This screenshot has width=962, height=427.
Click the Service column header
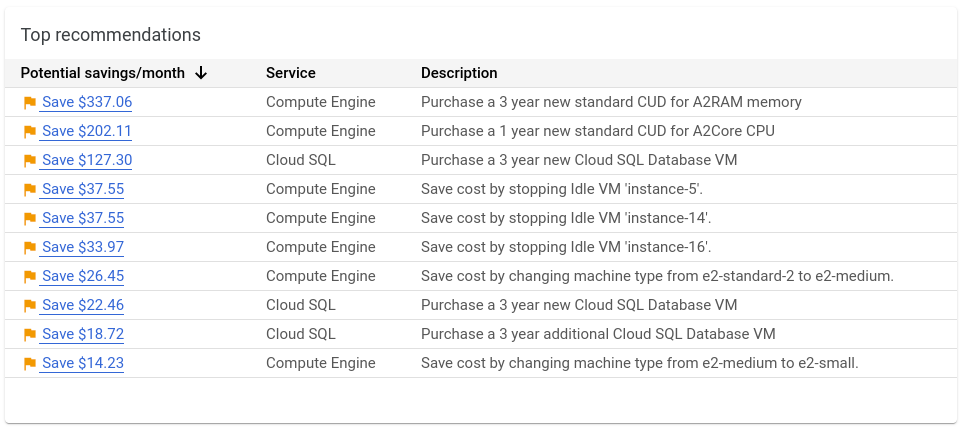tap(290, 73)
